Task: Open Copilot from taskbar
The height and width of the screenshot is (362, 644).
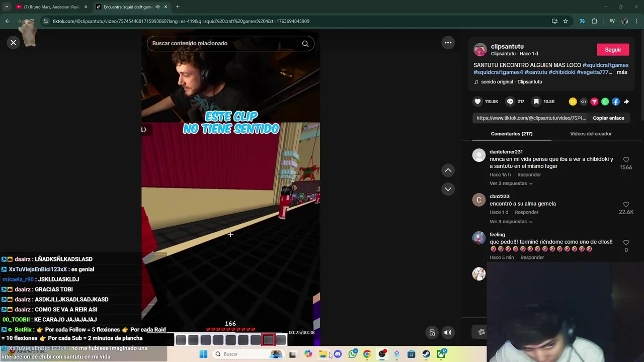Action: tap(308, 354)
